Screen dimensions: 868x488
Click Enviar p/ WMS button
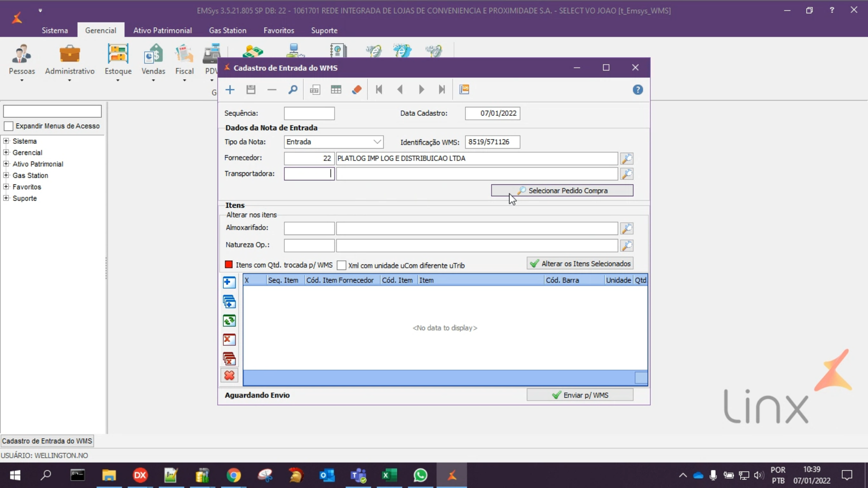(580, 396)
